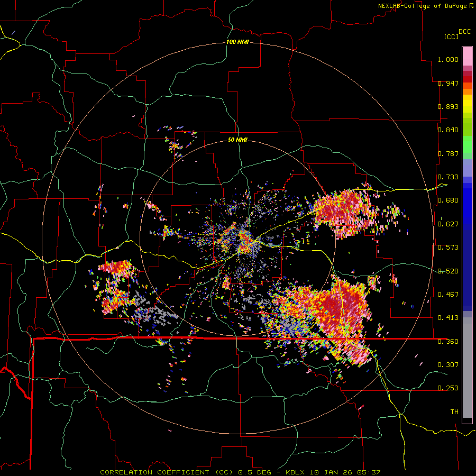Screen dimensions: 476x476
Task: Pick the yellow segment of the color bar
Action: point(467,104)
